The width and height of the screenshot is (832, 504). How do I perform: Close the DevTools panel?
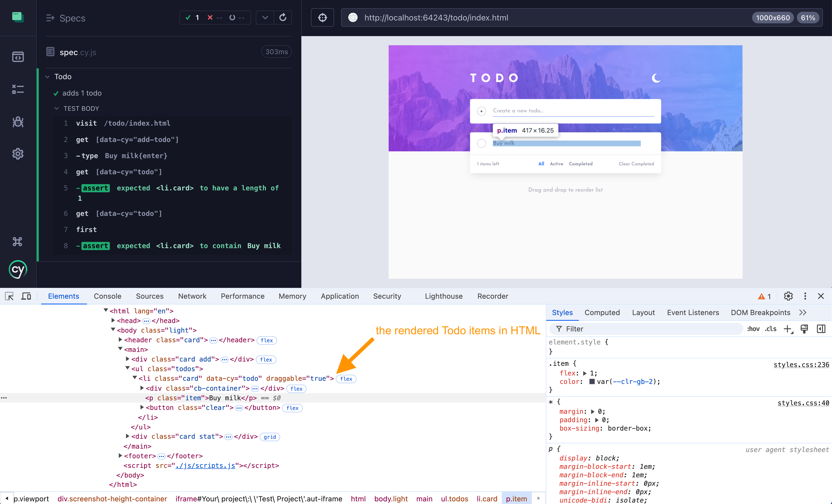click(821, 296)
